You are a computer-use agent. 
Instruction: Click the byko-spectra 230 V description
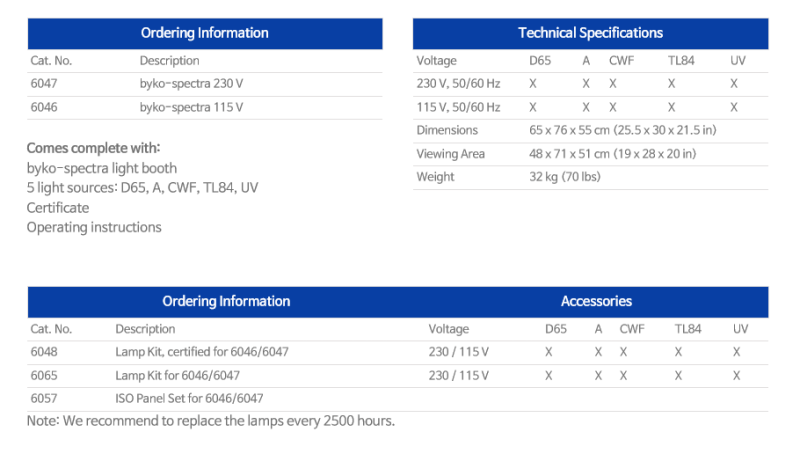(191, 84)
